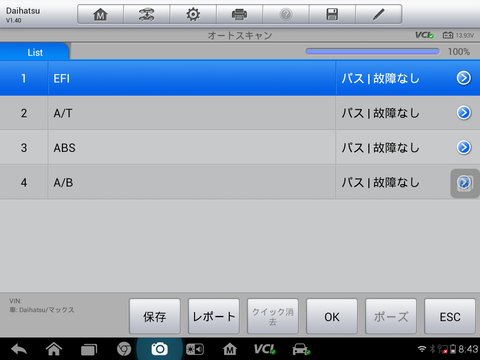Tap the battery voltage 13.93V indicator
Screen dimensions: 480x360
[458, 35]
